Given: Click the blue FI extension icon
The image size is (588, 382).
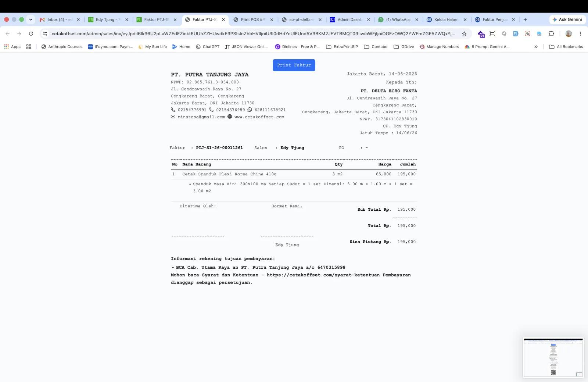Looking at the screenshot, I should point(516,34).
